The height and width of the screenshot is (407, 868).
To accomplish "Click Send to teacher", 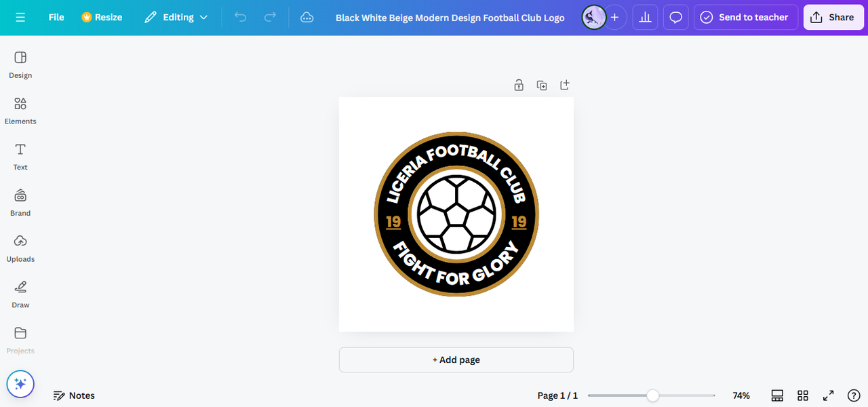I will [746, 17].
